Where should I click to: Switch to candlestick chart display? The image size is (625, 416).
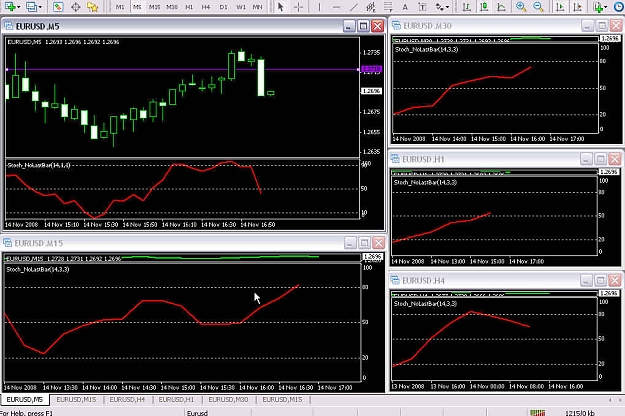pos(484,7)
